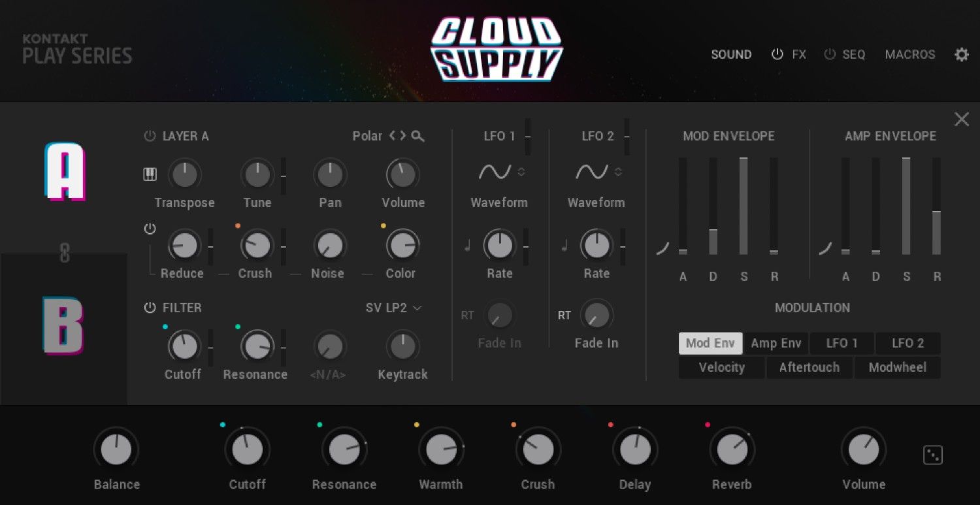Switch to the MACROS tab
Viewport: 980px width, 505px height.
(x=909, y=54)
